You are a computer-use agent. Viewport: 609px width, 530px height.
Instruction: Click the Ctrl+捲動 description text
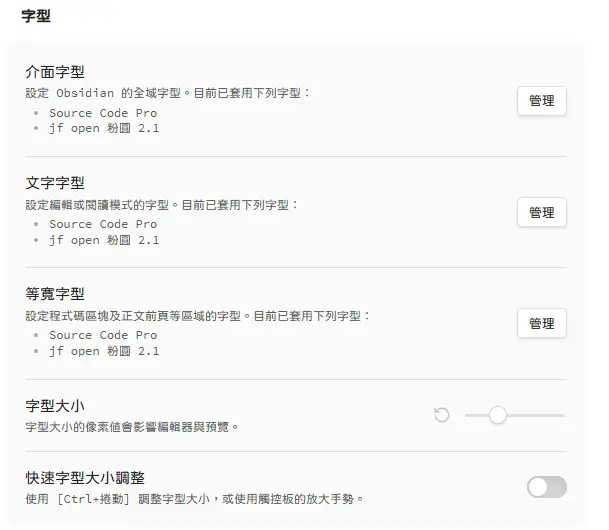(x=195, y=498)
